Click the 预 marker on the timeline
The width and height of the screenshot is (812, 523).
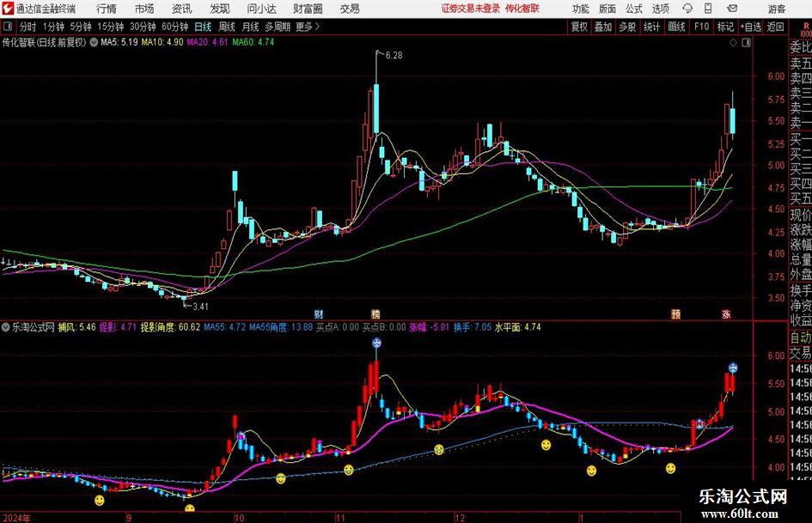coord(675,314)
